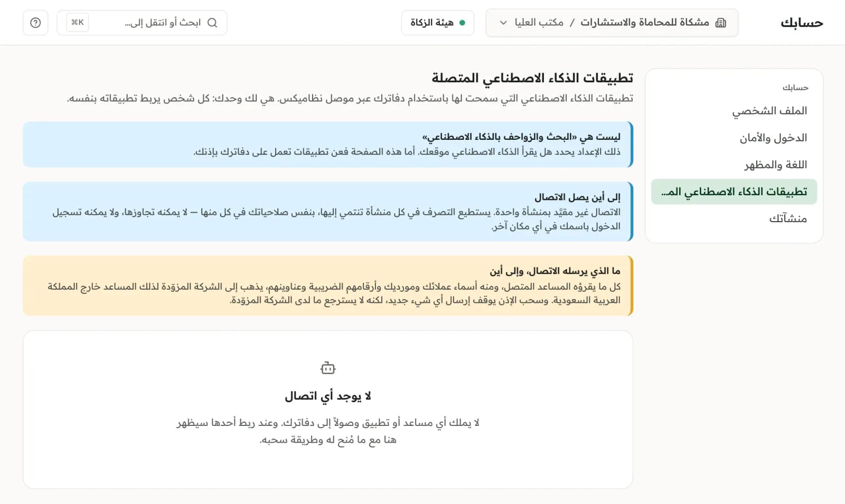The width and height of the screenshot is (845, 504).
Task: Click the search magnifier icon
Action: pos(212,23)
